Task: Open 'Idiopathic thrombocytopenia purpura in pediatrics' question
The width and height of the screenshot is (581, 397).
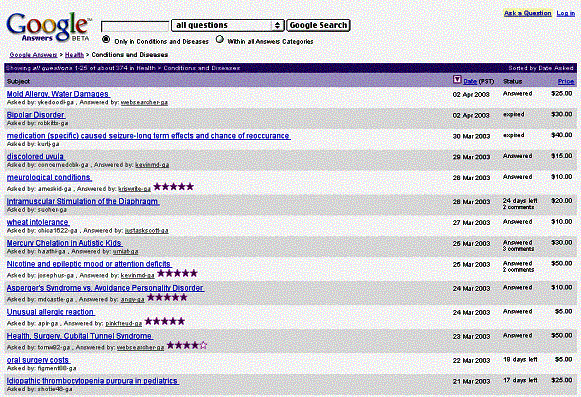Action: pos(93,381)
